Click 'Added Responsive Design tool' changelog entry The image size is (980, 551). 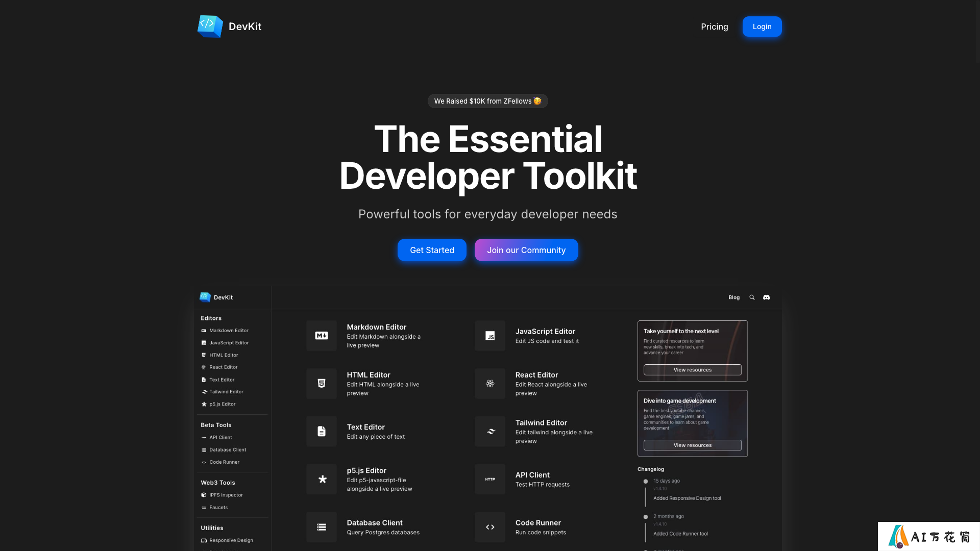click(x=687, y=498)
